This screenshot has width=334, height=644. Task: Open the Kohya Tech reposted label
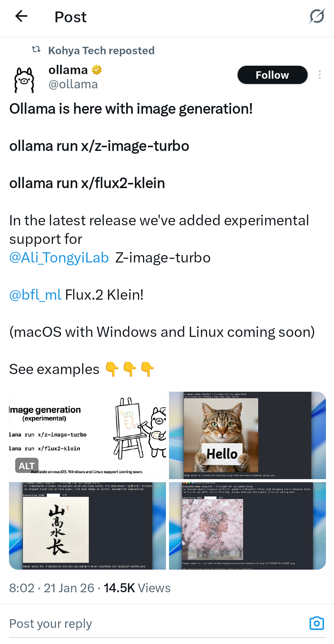coord(101,51)
